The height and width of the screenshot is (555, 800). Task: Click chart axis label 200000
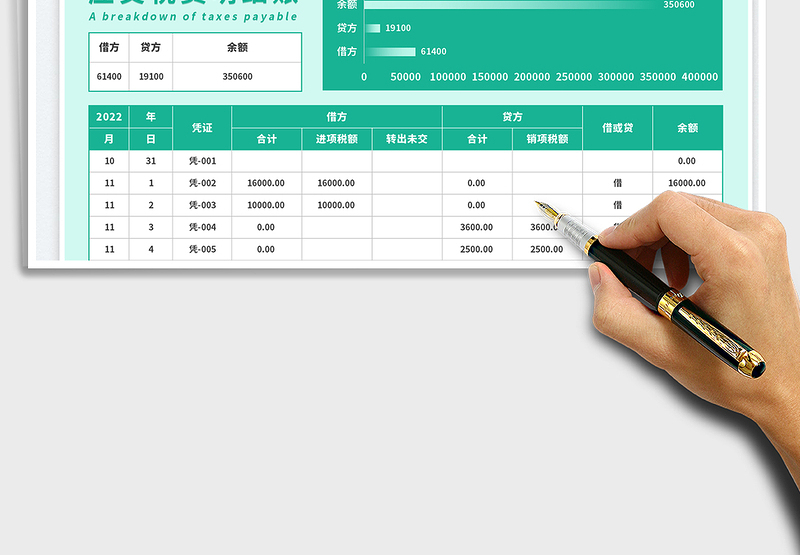pos(532,77)
